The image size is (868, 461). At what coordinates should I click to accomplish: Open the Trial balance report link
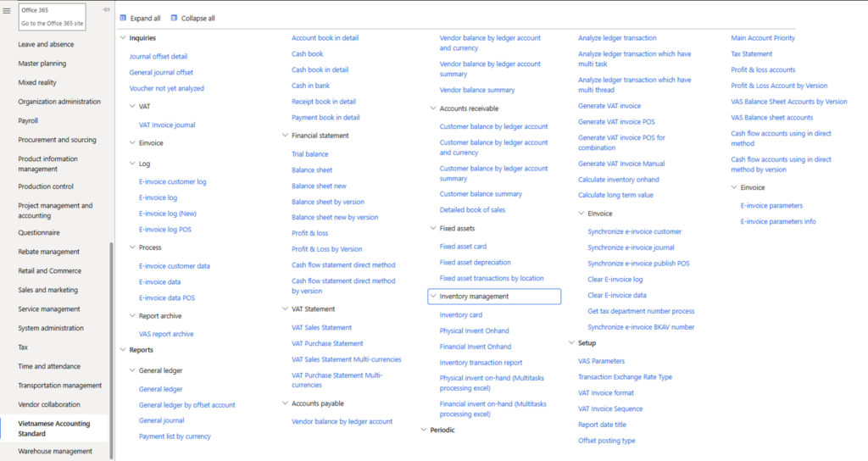[310, 154]
